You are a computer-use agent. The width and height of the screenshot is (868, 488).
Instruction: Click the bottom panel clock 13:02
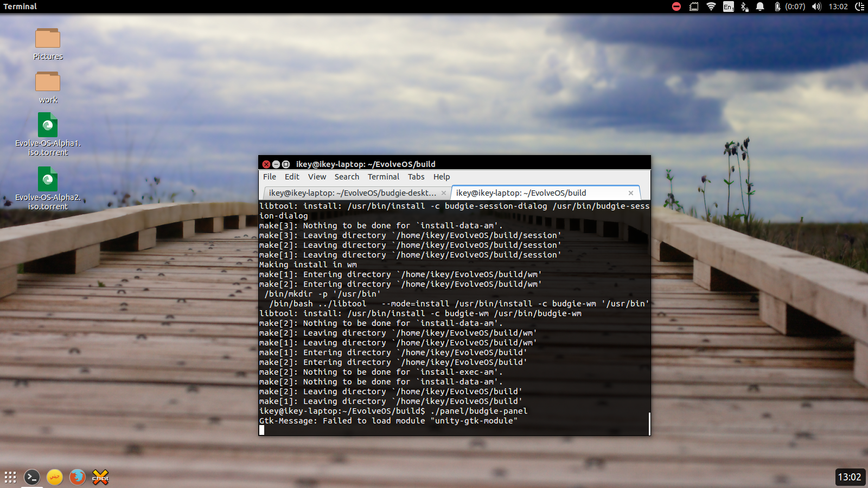(850, 477)
